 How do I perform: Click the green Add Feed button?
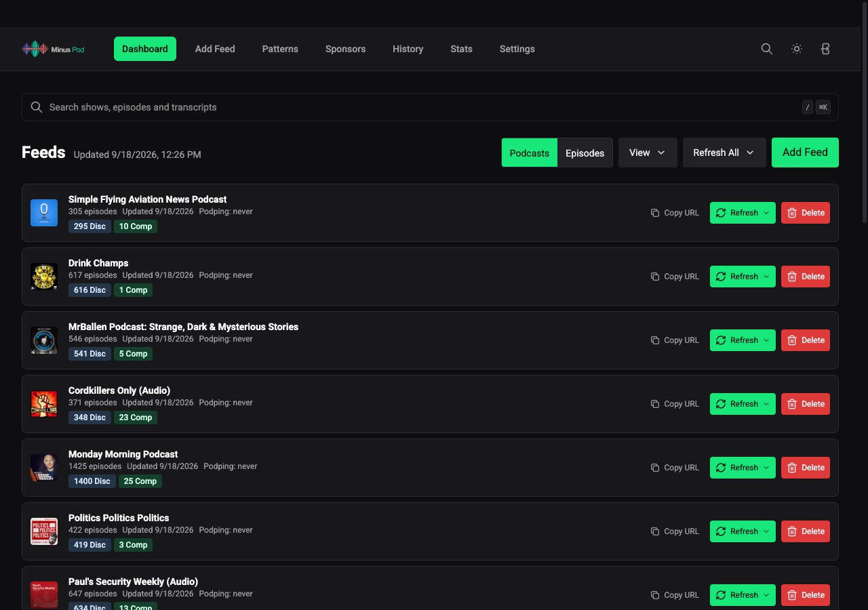click(805, 152)
